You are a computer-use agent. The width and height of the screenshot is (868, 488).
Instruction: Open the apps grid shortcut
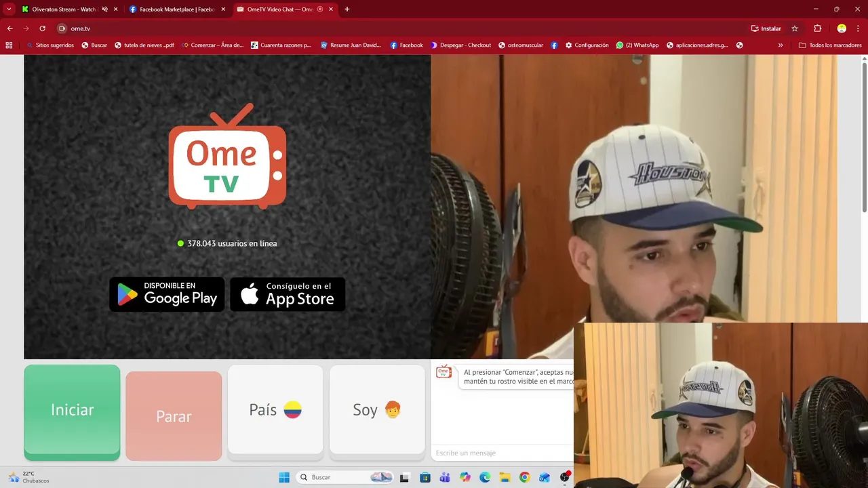click(9, 45)
